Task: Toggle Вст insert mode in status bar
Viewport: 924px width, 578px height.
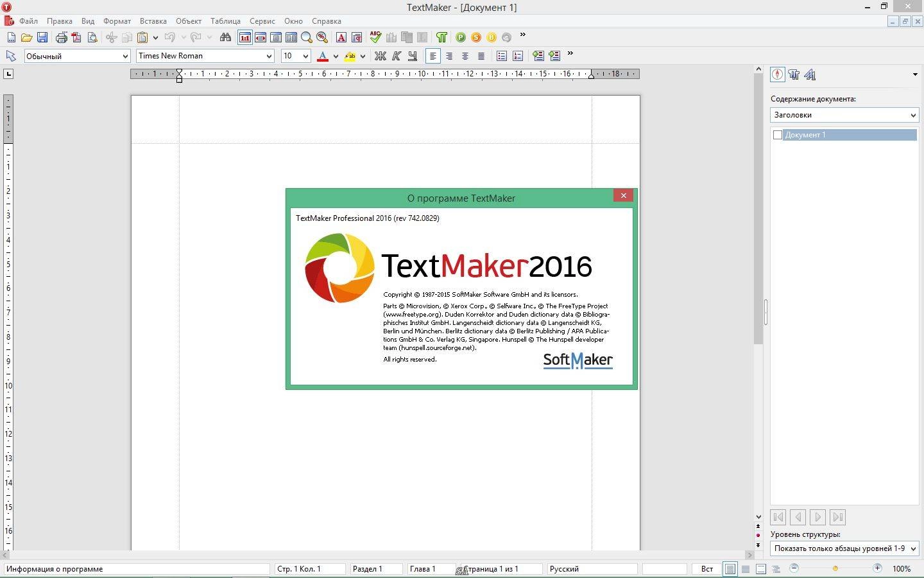Action: [707, 569]
